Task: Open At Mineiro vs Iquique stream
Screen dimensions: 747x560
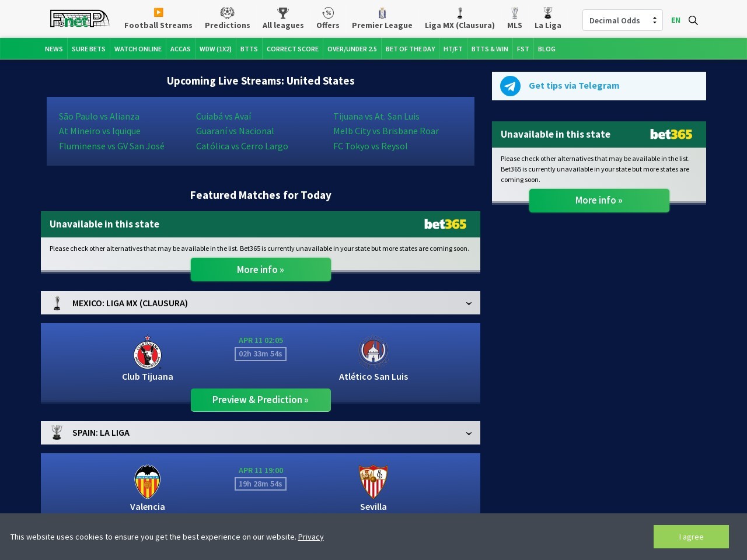Action: pos(100,131)
